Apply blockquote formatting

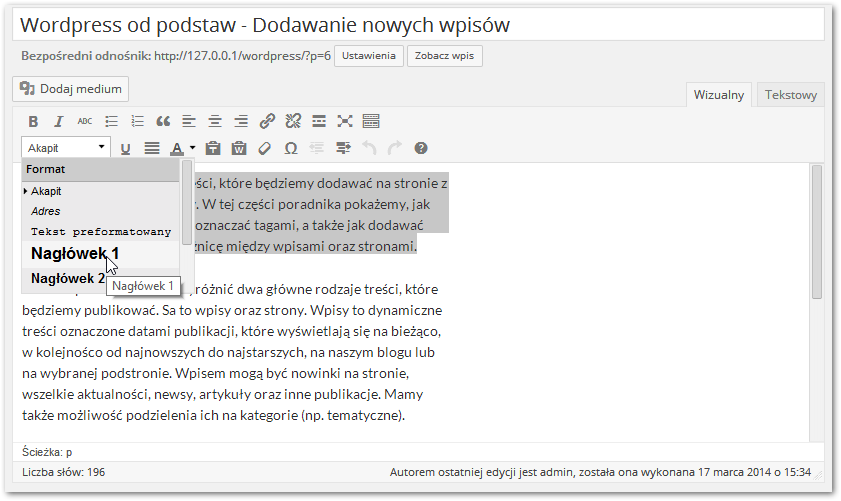coord(163,122)
